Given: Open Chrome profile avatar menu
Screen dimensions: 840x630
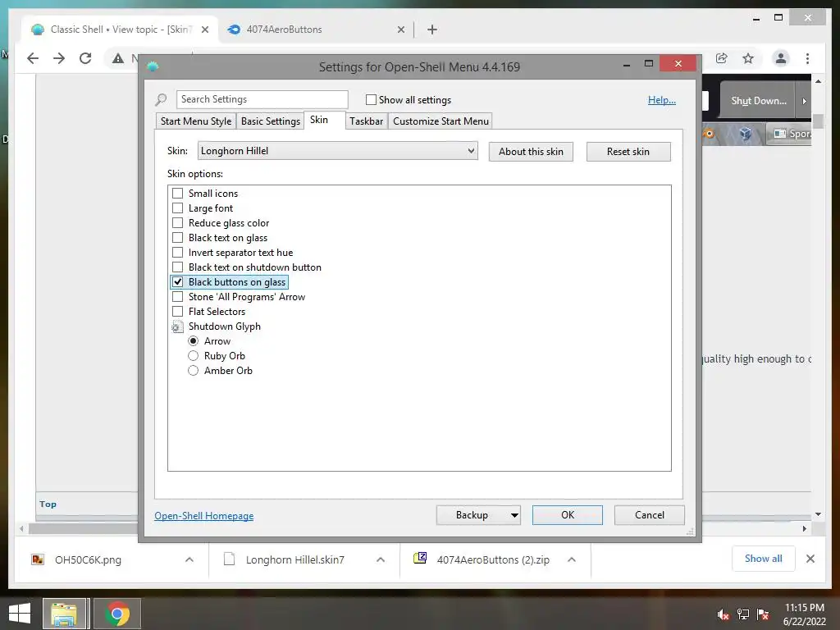Looking at the screenshot, I should click(x=781, y=58).
